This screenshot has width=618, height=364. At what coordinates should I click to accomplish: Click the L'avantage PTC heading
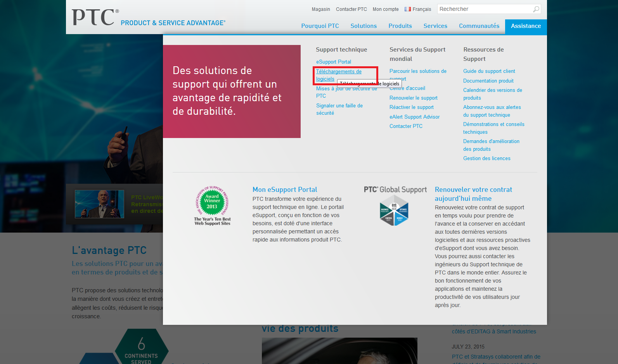click(x=109, y=250)
